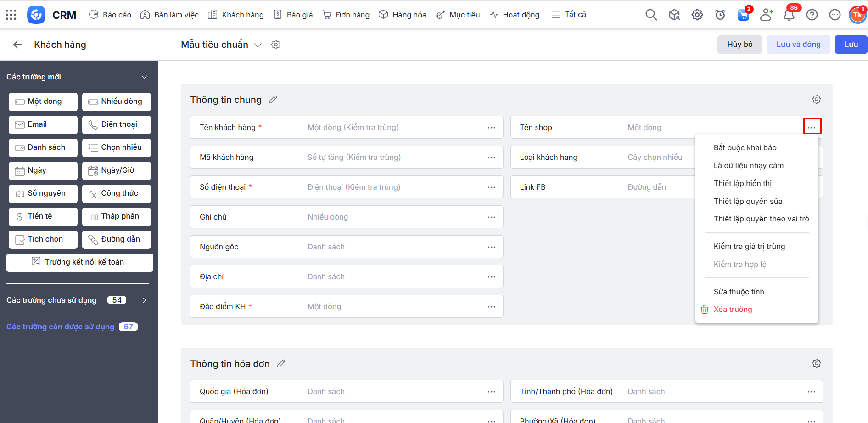This screenshot has width=868, height=423.
Task: Click gear icon next to Mẫu tiêu chuẩn
Action: (276, 45)
